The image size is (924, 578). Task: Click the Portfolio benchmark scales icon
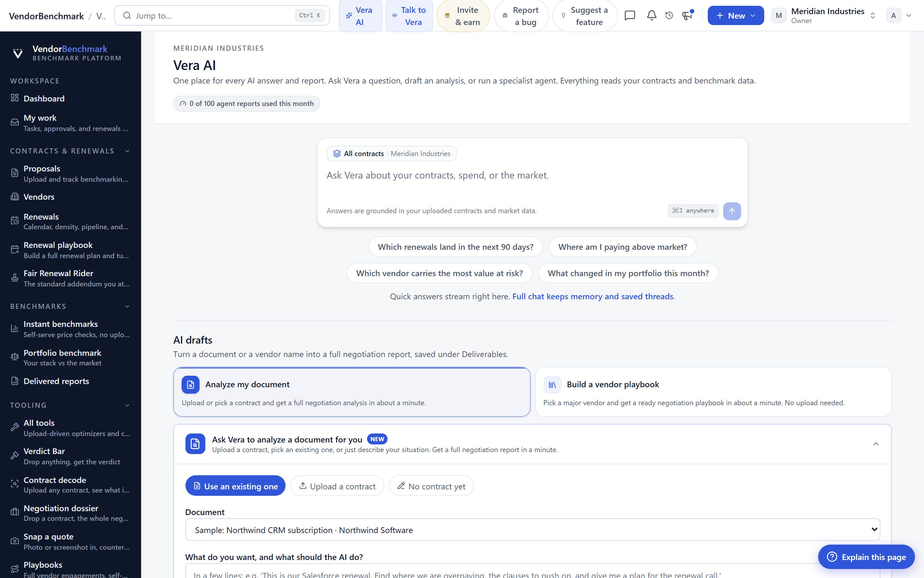click(x=14, y=357)
